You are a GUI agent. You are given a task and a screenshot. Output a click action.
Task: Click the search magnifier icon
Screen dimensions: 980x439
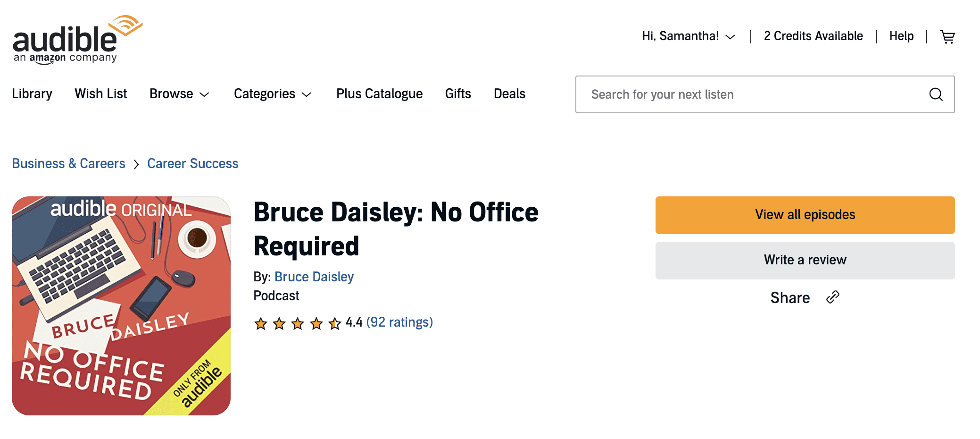[x=936, y=94]
